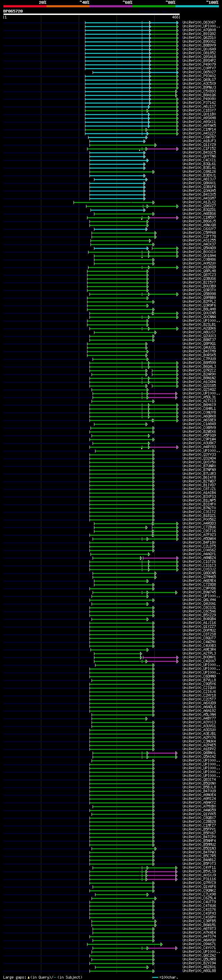Select label UniRef100_B8LAH8
The image size is (222, 980).
(x=199, y=309)
